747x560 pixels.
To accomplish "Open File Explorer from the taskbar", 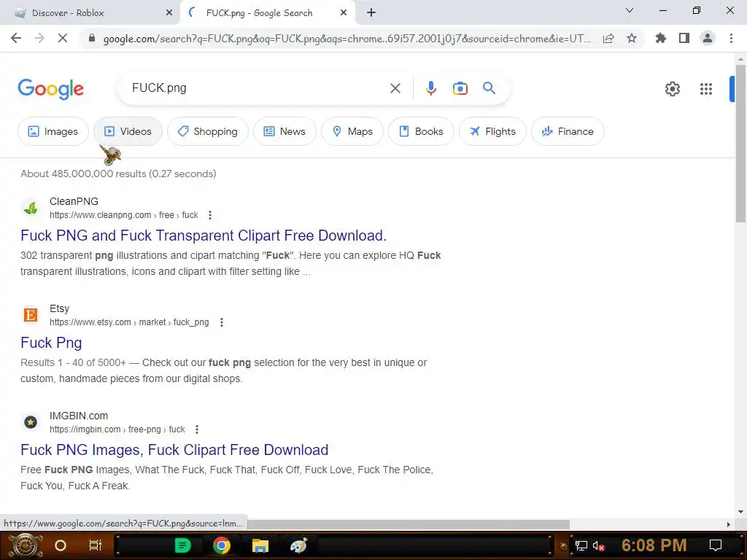I will click(260, 545).
